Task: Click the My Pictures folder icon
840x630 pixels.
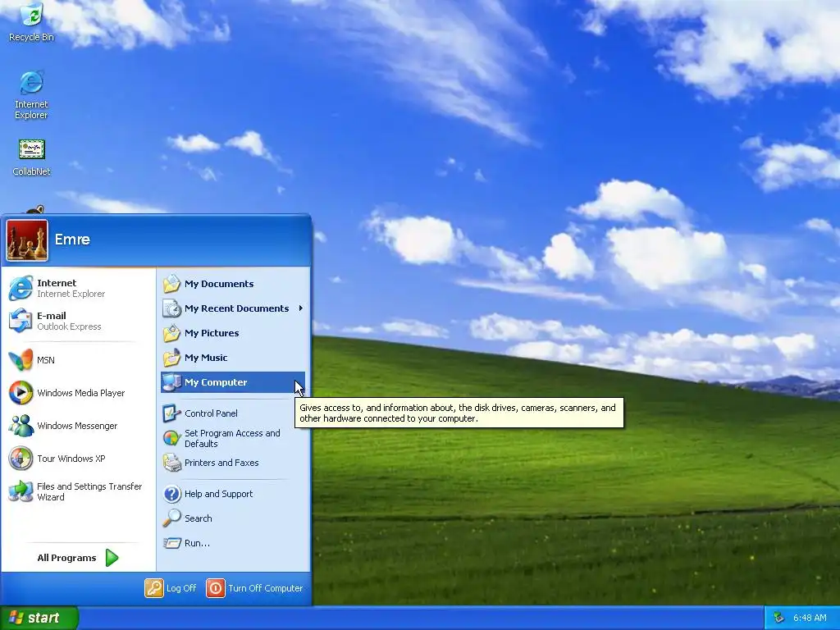Action: [x=172, y=333]
